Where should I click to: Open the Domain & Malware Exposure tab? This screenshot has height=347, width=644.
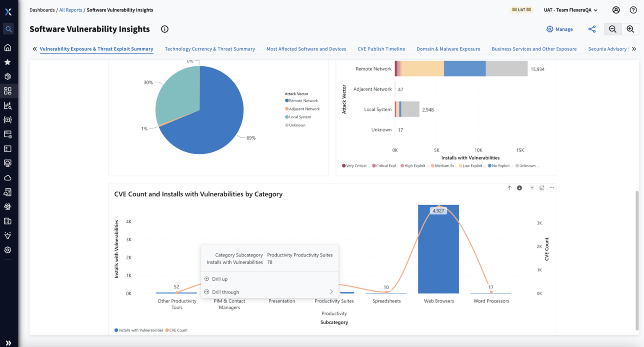tap(448, 49)
